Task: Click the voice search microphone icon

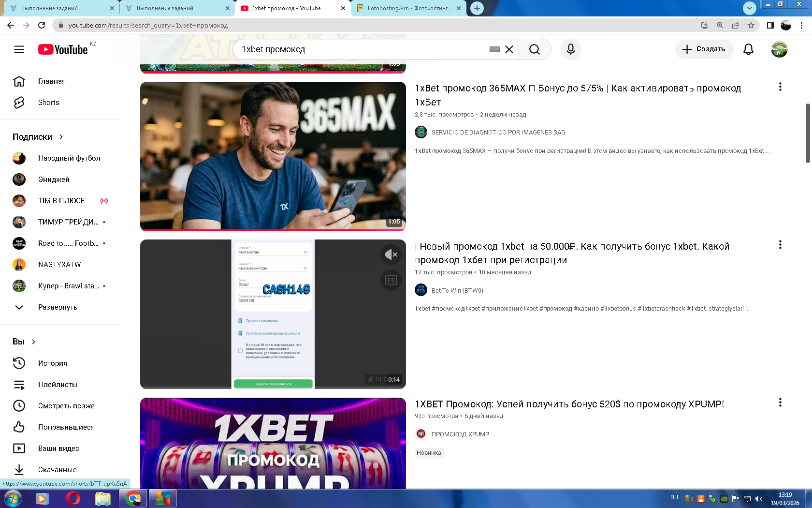Action: pyautogui.click(x=570, y=49)
